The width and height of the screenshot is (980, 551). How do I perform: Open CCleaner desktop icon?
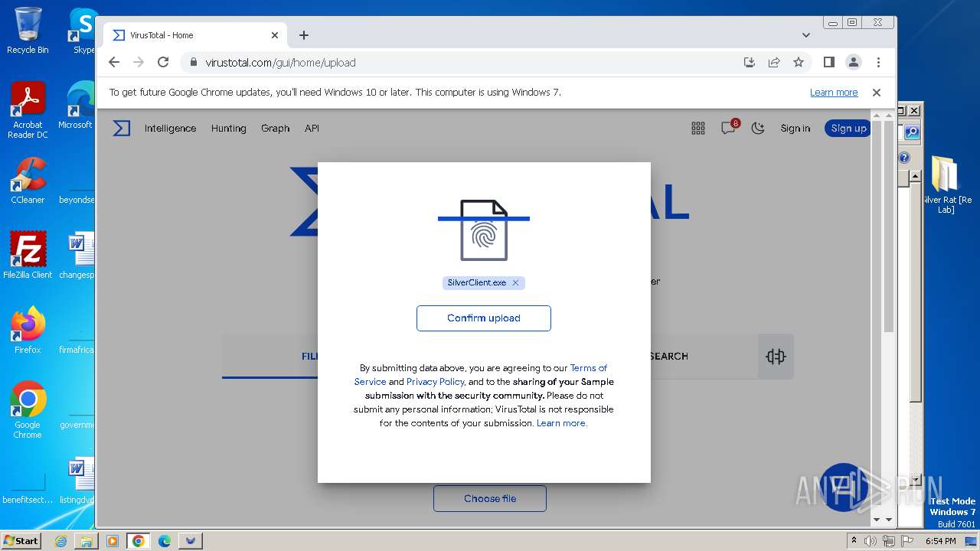(x=28, y=181)
